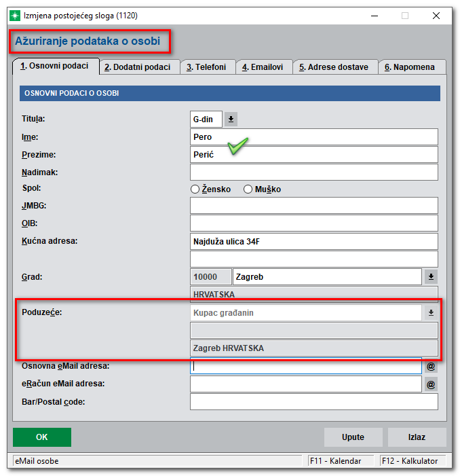Click the app icon in the title bar
The image size is (460, 476).
(14, 15)
